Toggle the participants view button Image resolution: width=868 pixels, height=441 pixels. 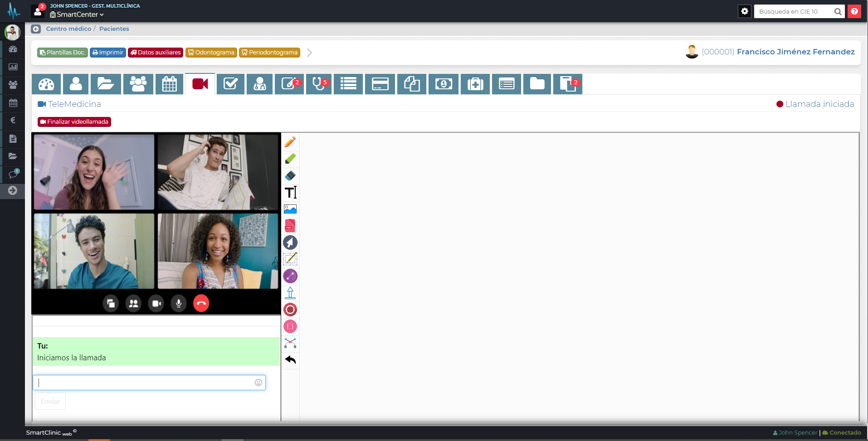[133, 303]
